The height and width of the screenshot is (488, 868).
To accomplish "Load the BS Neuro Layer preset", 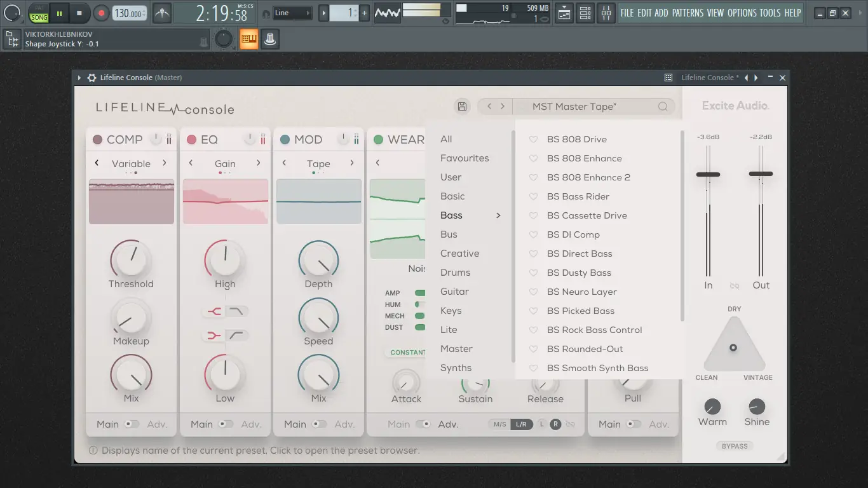I will (582, 292).
